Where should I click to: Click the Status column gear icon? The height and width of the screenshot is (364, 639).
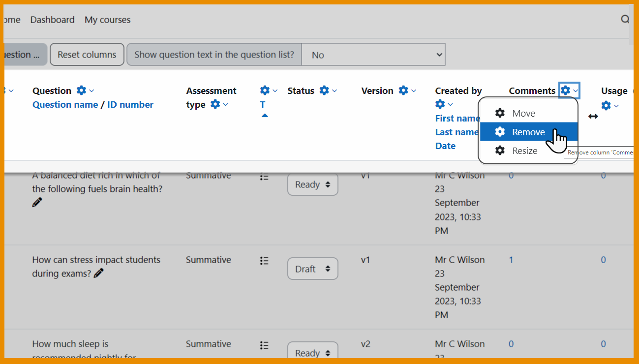coord(324,90)
